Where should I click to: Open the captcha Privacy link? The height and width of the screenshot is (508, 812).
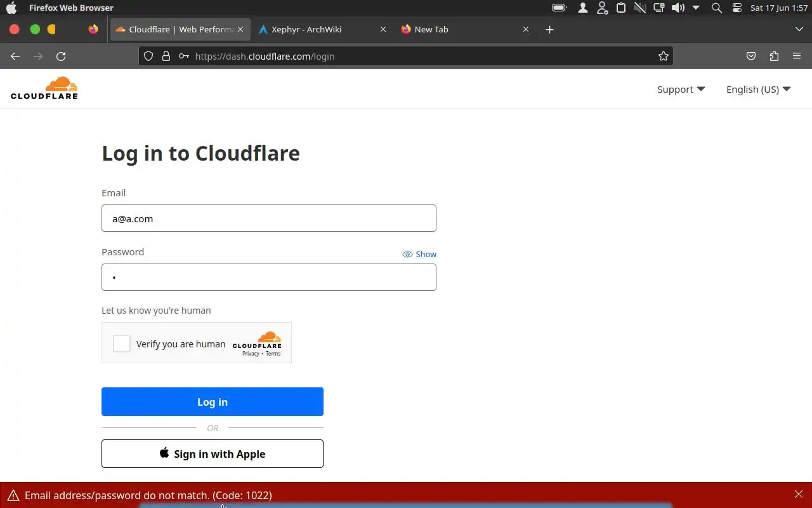(251, 354)
